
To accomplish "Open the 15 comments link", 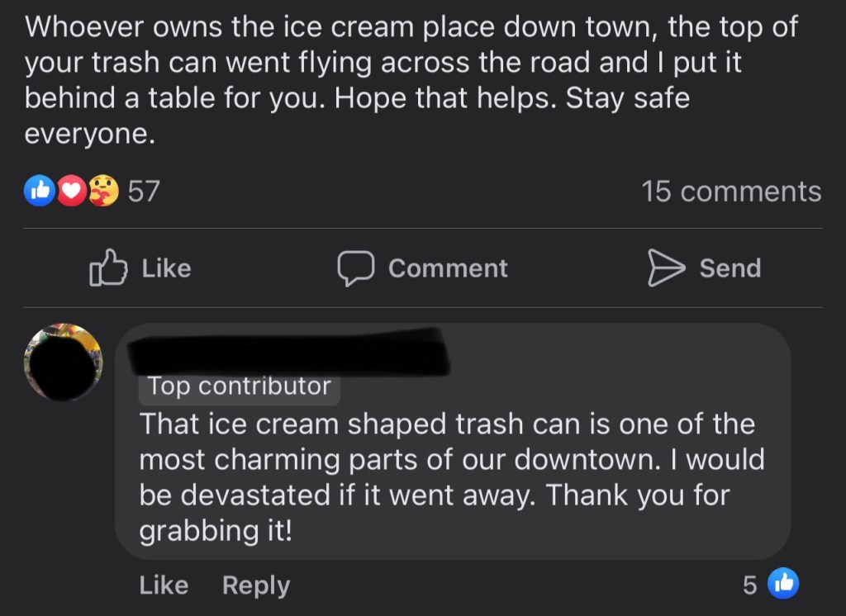I will tap(730, 192).
